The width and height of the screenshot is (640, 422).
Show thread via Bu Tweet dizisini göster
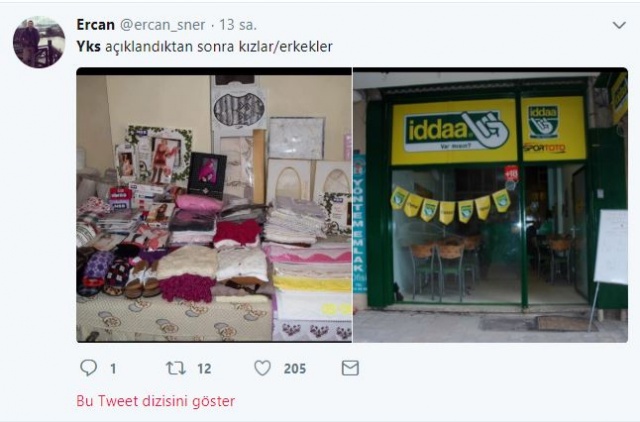[156, 401]
